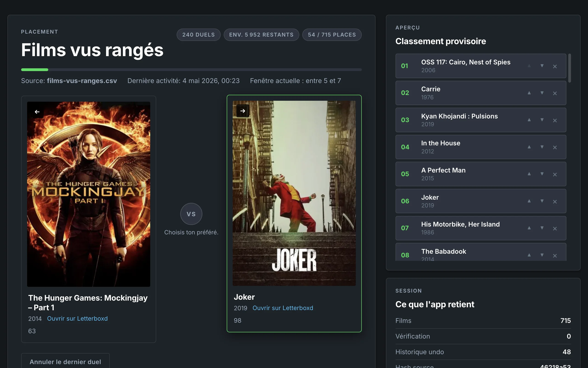This screenshot has width=588, height=368.
Task: Click OSS 117: Cairo, Nest of Spies title
Action: (466, 62)
